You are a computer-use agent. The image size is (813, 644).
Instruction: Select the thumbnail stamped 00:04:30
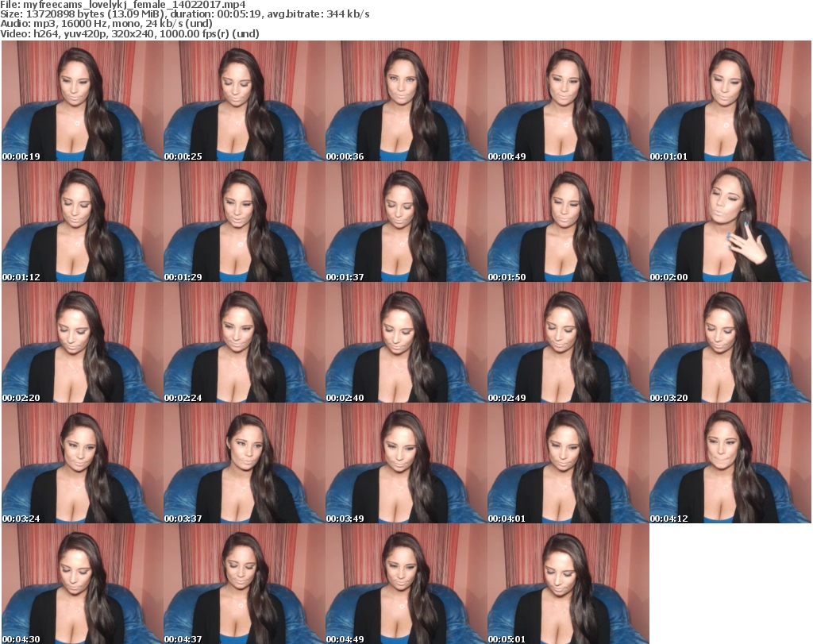coord(83,584)
